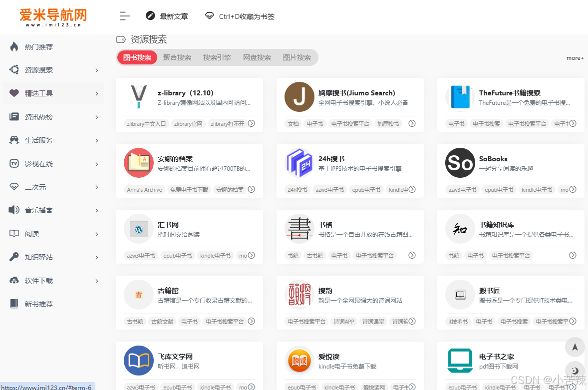Open 鸠摩搜书 J logo
The width and height of the screenshot is (588, 390).
click(x=299, y=97)
